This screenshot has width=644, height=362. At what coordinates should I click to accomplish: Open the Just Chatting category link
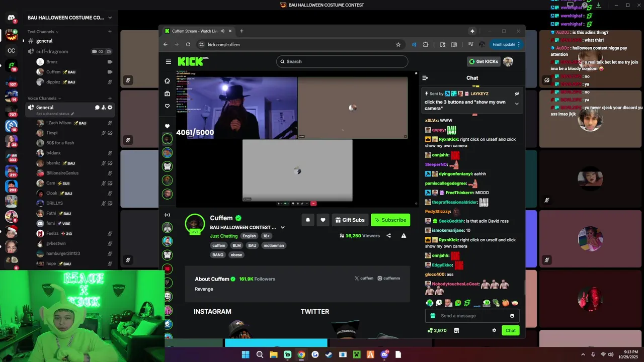pyautogui.click(x=224, y=236)
